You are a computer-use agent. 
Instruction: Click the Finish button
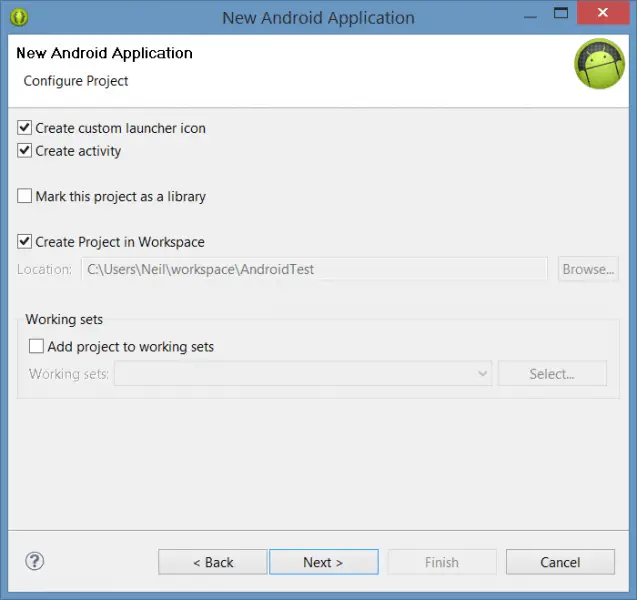point(441,562)
